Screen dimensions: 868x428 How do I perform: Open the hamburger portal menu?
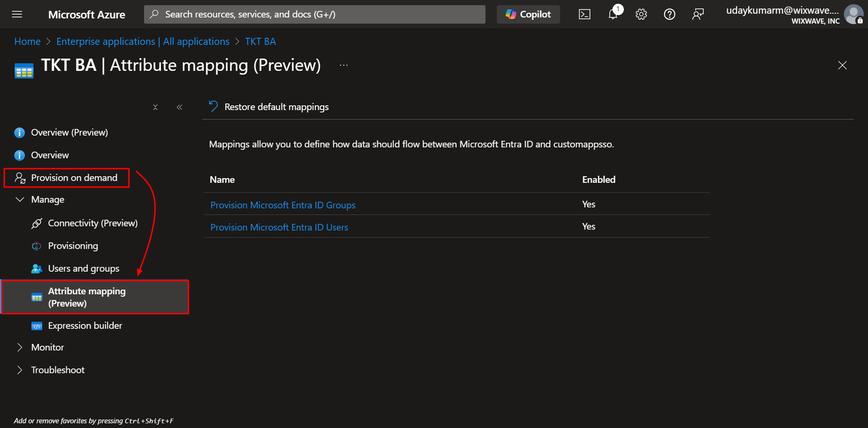17,14
